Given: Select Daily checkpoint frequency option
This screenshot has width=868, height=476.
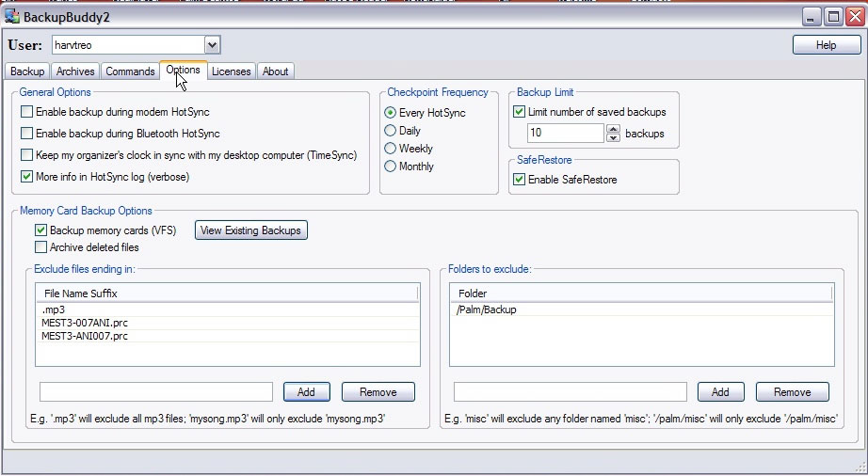Looking at the screenshot, I should 391,131.
